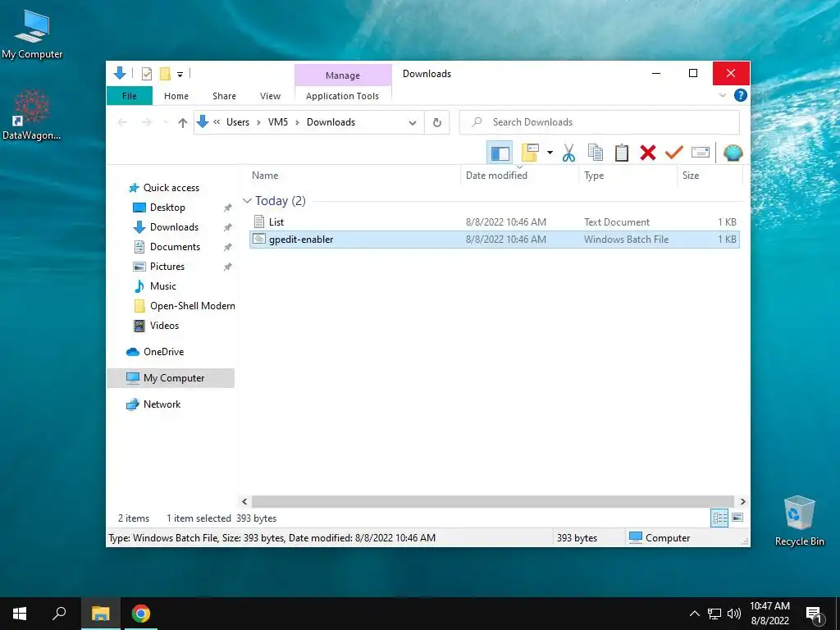The height and width of the screenshot is (630, 840).
Task: Open Desktop in the navigation pane
Action: [167, 208]
